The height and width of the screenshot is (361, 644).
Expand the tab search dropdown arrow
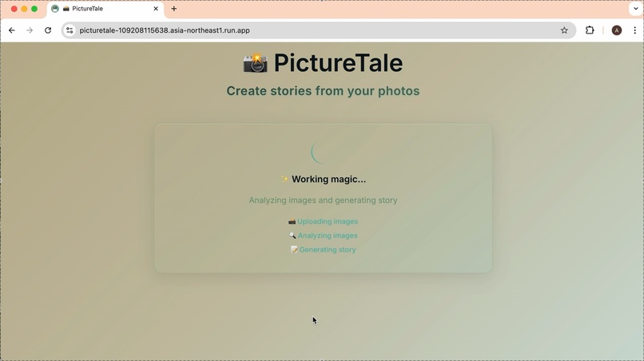pyautogui.click(x=635, y=9)
